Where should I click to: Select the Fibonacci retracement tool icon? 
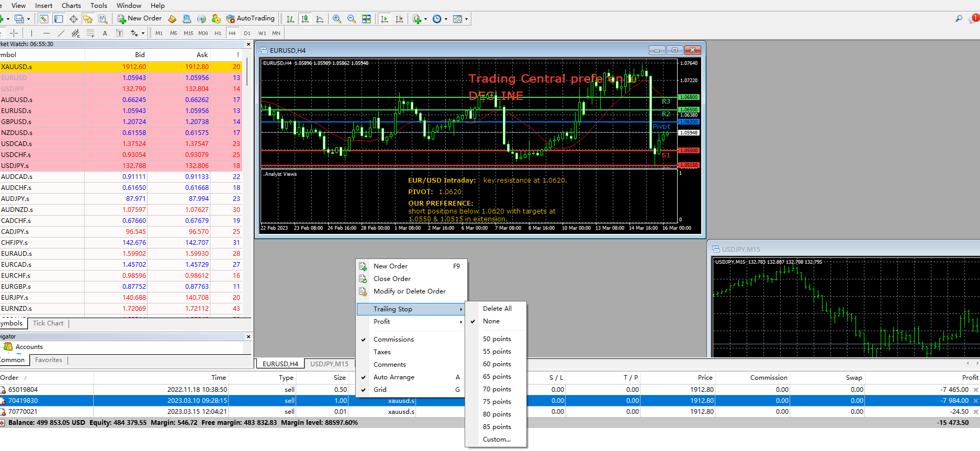(x=91, y=33)
